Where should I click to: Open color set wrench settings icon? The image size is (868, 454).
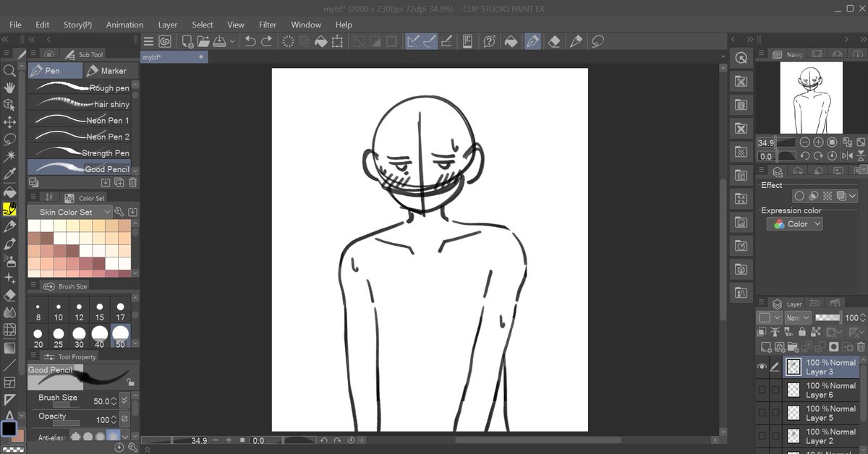(x=119, y=212)
